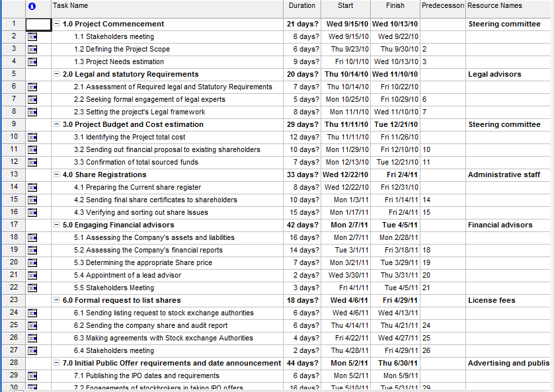Collapse the 1.0 Project Commencement summary task
This screenshot has height=392, width=554.
(57, 24)
